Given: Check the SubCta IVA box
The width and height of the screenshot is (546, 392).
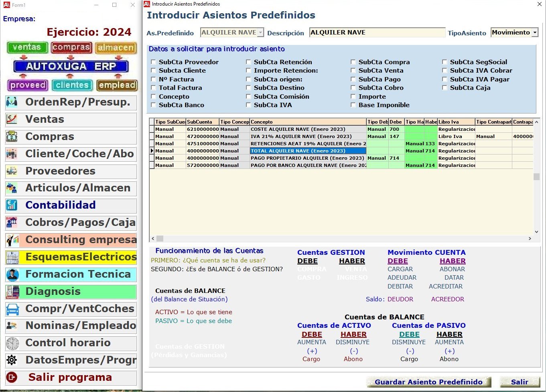Looking at the screenshot, I should pyautogui.click(x=248, y=105).
